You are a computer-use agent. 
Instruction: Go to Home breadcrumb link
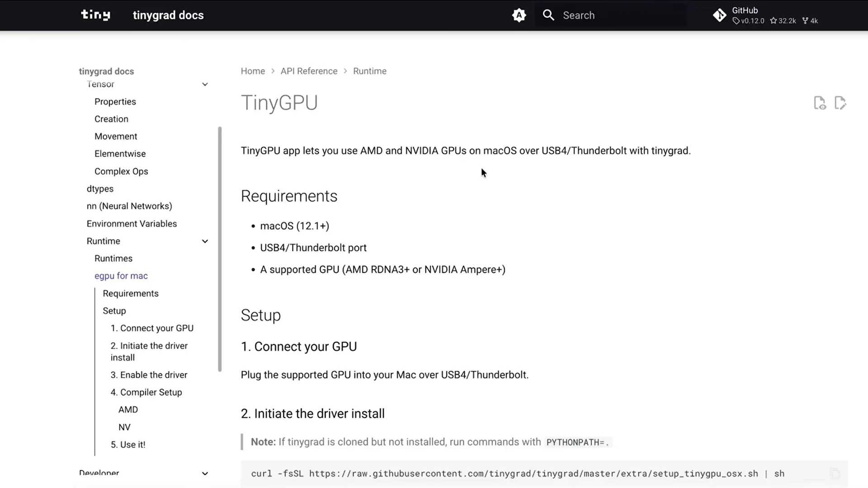coord(252,71)
